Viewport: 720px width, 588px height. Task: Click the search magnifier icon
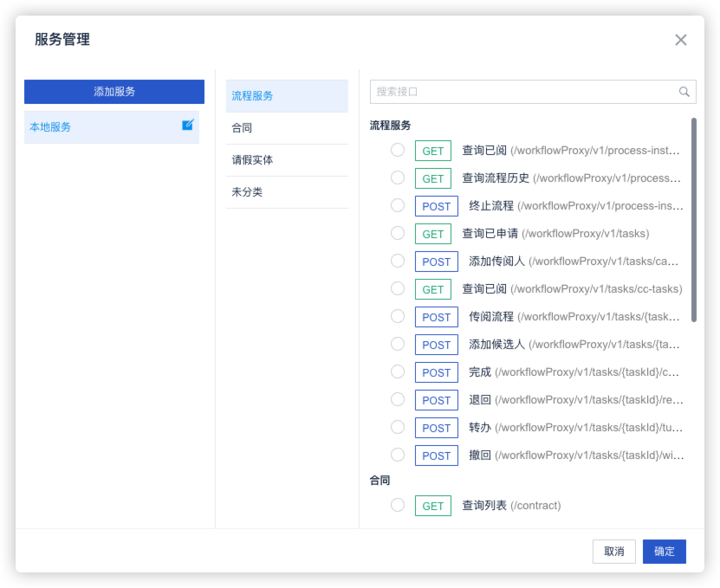[x=684, y=92]
